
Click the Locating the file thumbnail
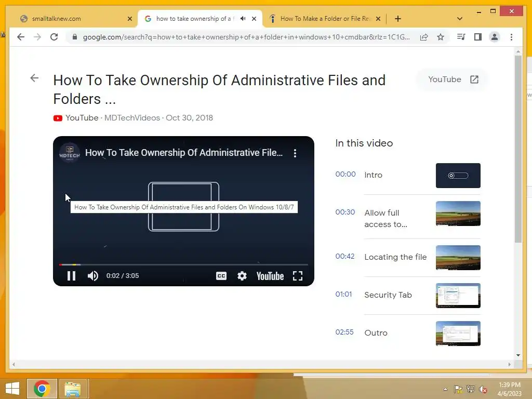pyautogui.click(x=458, y=258)
